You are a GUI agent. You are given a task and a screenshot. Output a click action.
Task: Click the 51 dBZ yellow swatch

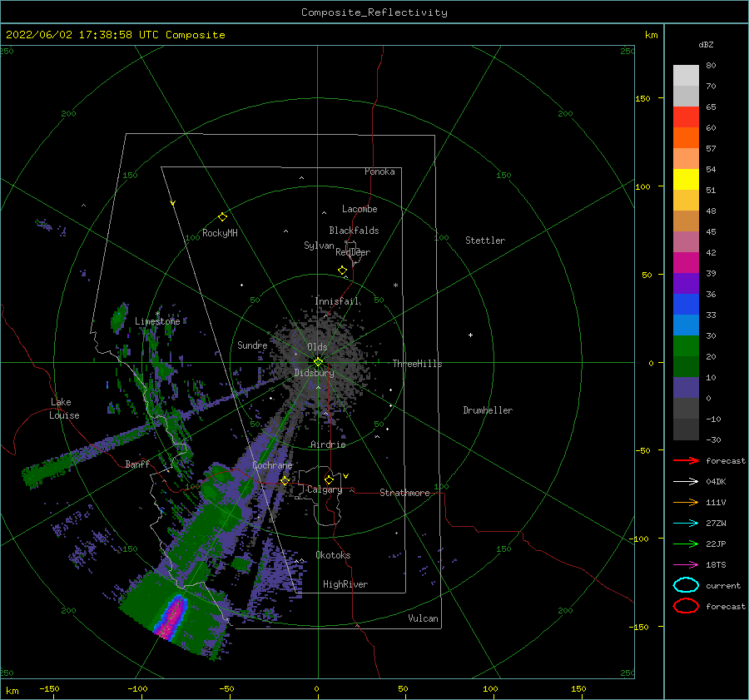[686, 180]
